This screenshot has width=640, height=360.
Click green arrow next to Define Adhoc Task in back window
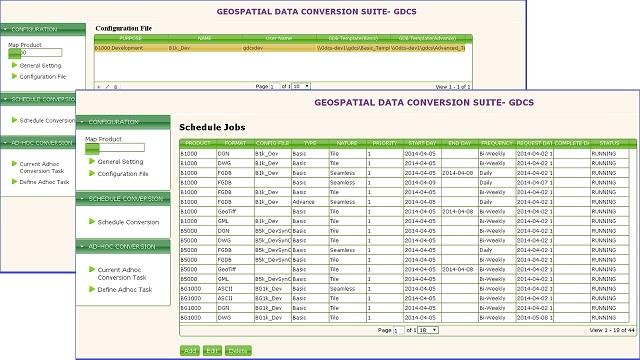tap(14, 181)
